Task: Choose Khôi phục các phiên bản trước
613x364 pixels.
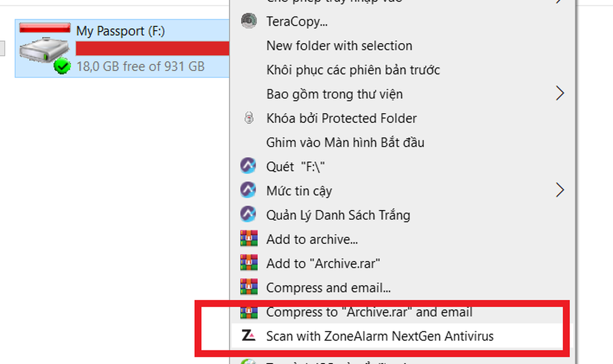Action: tap(353, 70)
